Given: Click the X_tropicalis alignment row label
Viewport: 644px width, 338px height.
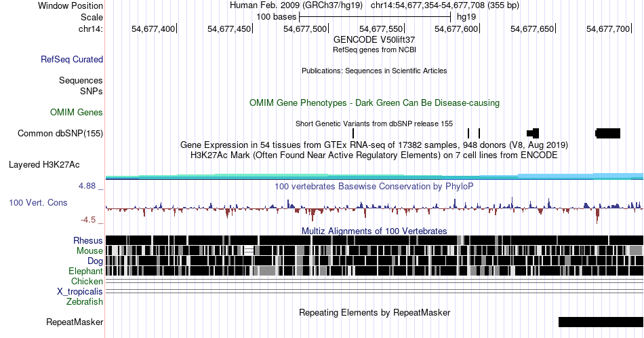Looking at the screenshot, I should [80, 292].
